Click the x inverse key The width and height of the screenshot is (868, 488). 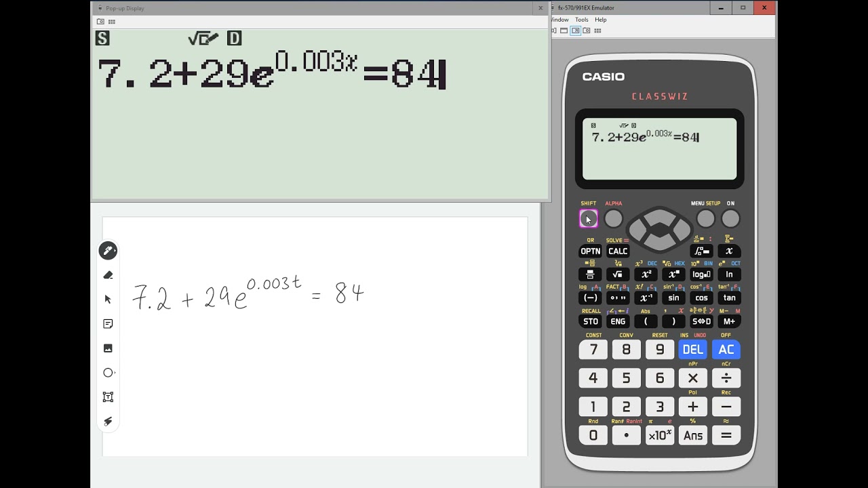646,298
